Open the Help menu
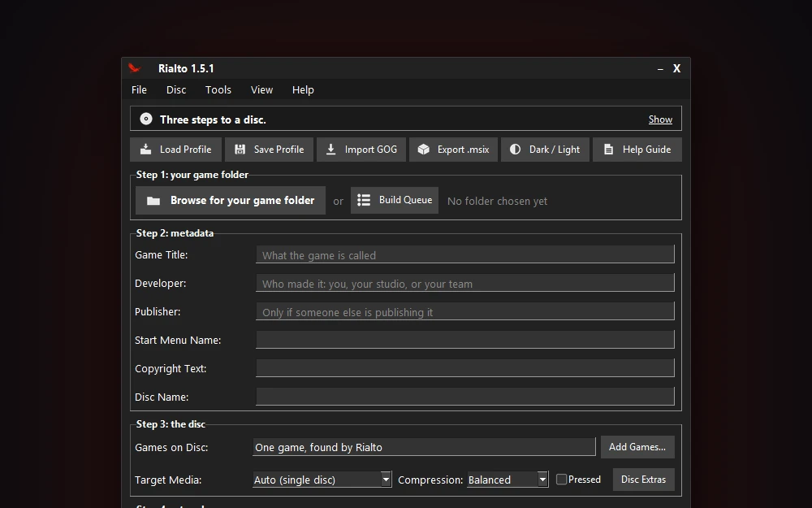This screenshot has height=508, width=812. point(303,89)
